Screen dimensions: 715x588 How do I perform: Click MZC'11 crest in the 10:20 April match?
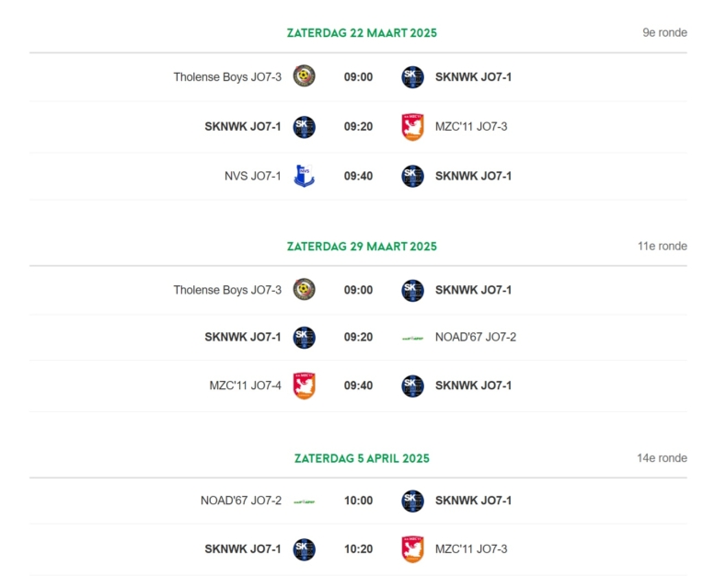(412, 548)
